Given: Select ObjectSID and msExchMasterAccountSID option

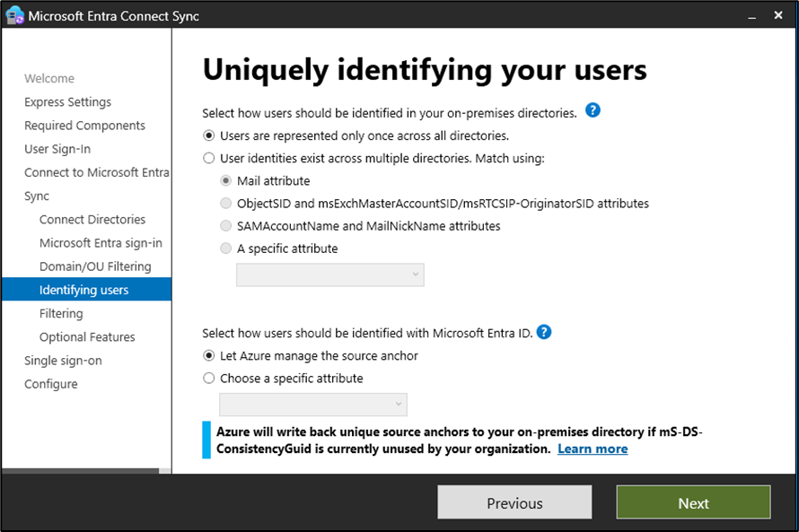Looking at the screenshot, I should coord(226,204).
